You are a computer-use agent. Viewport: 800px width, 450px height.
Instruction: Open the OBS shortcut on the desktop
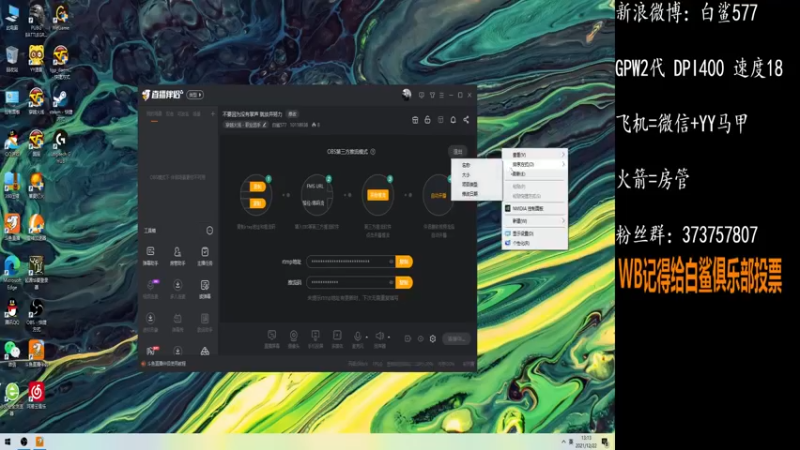point(36,312)
